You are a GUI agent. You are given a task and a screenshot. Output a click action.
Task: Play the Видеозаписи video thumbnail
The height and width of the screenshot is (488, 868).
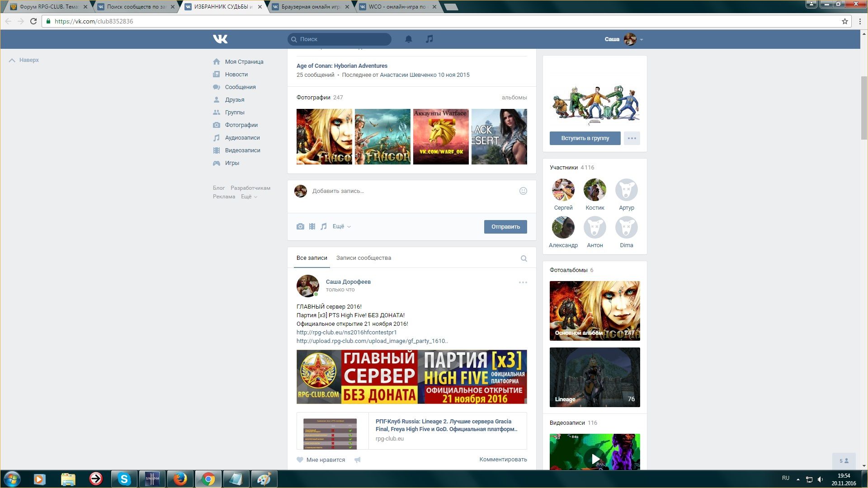[x=595, y=459]
